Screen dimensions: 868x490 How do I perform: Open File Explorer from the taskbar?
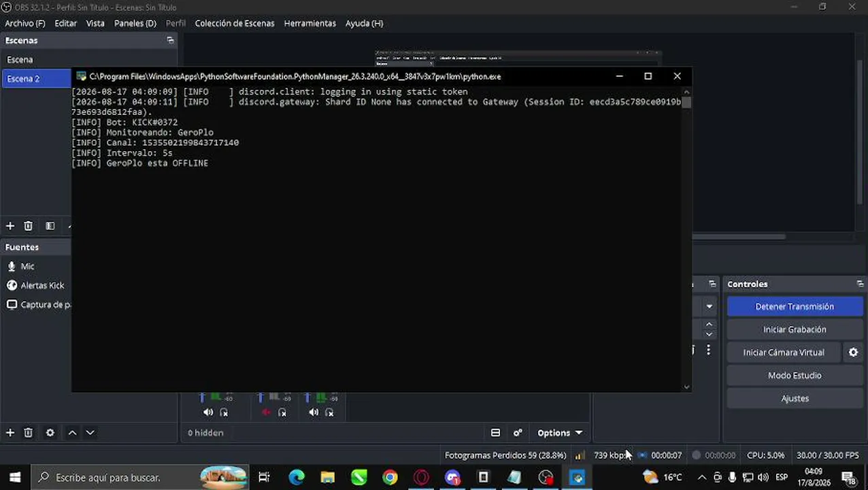click(x=328, y=478)
